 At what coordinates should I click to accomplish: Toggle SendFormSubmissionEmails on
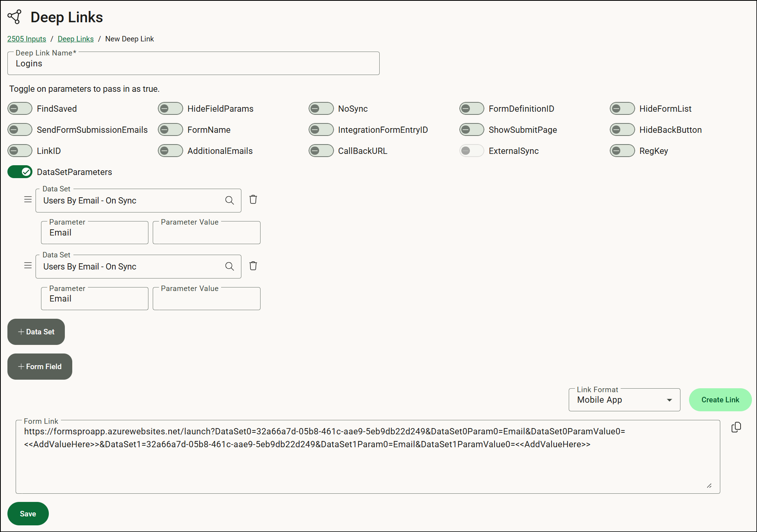(20, 130)
